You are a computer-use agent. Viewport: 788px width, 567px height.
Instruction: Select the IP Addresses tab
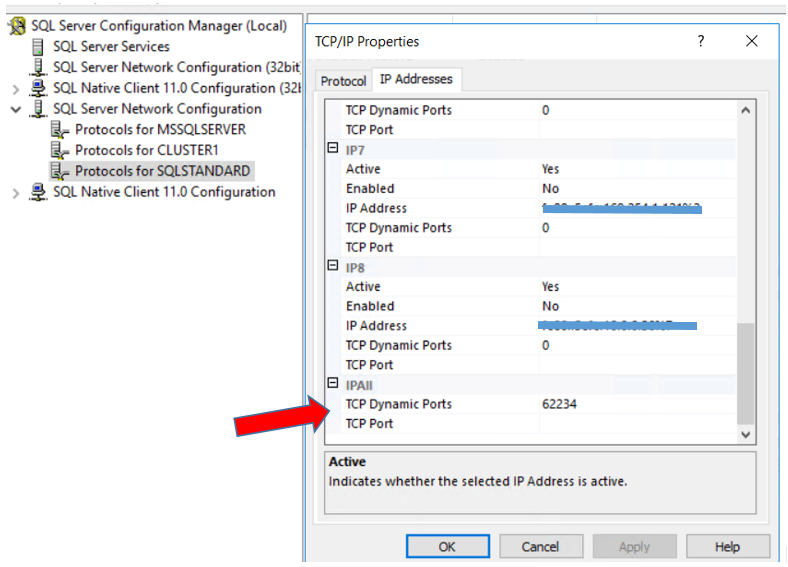416,79
